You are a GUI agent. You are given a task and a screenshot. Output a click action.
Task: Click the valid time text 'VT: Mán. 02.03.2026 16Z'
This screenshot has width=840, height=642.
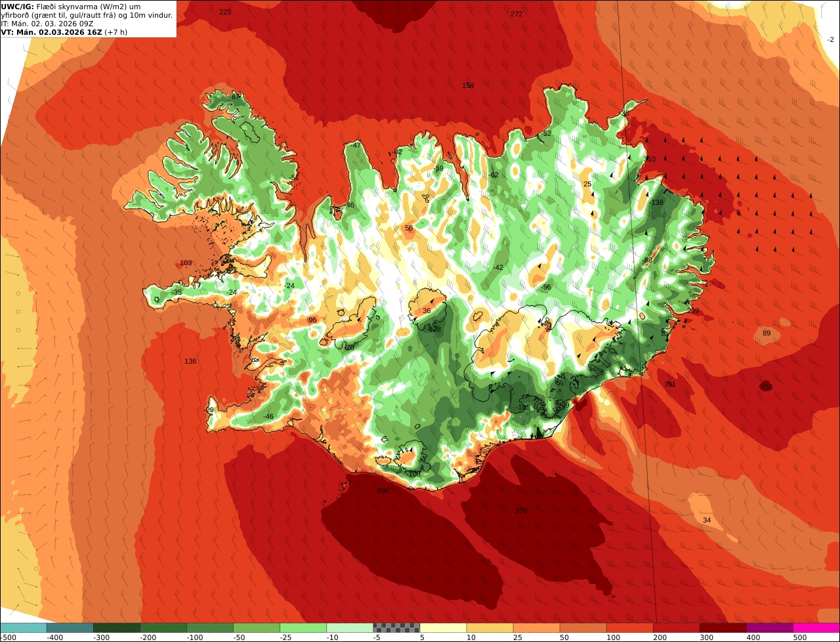[51, 32]
